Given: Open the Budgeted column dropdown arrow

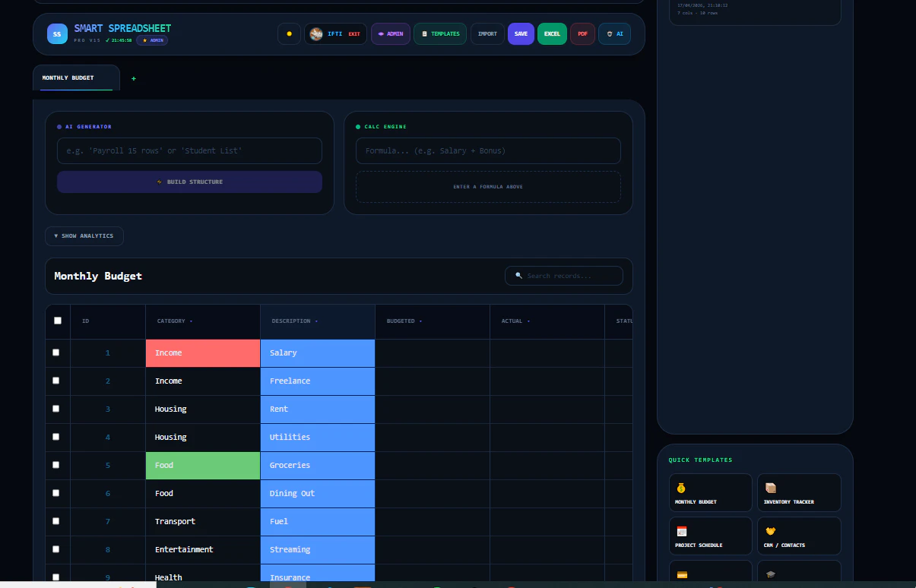Looking at the screenshot, I should 420,321.
